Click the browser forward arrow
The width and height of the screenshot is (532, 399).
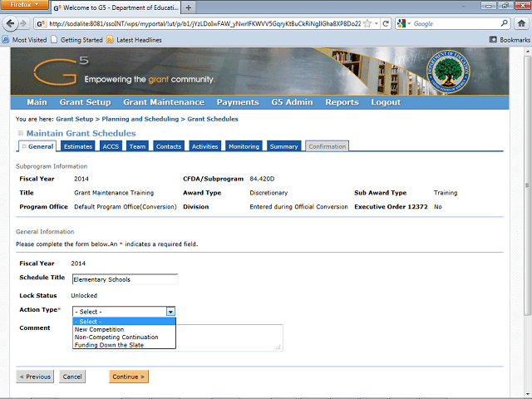(x=23, y=23)
